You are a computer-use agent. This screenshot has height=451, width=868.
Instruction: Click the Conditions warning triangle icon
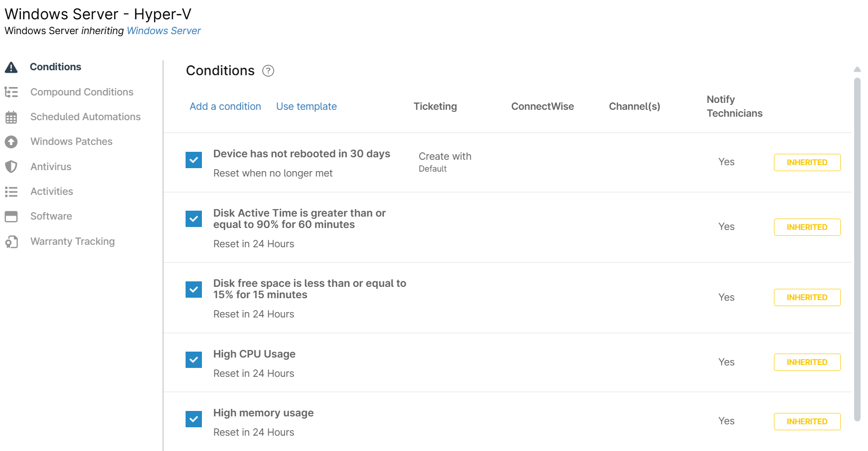[x=11, y=67]
